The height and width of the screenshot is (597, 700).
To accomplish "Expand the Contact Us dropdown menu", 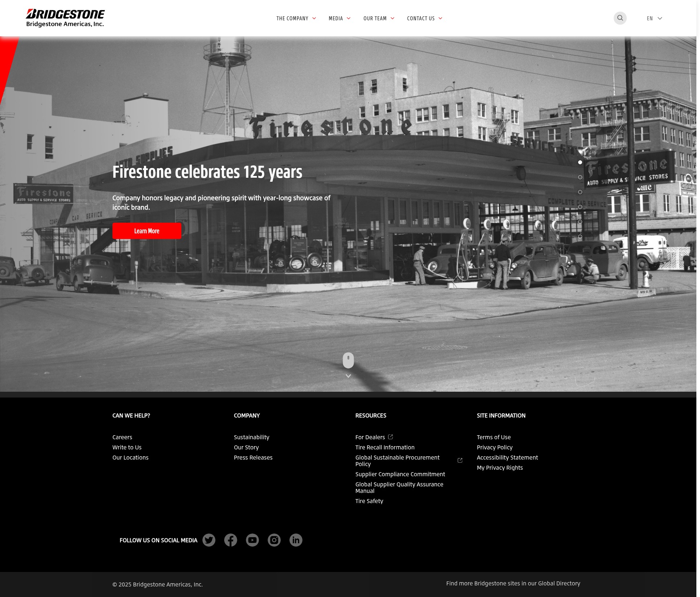I will pos(424,18).
